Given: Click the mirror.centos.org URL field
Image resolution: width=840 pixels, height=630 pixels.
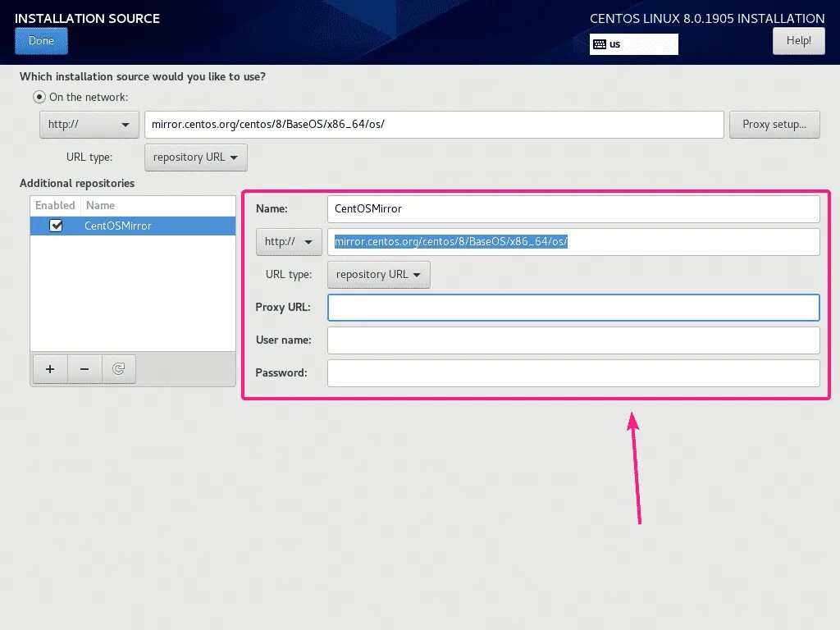Looking at the screenshot, I should click(433, 125).
